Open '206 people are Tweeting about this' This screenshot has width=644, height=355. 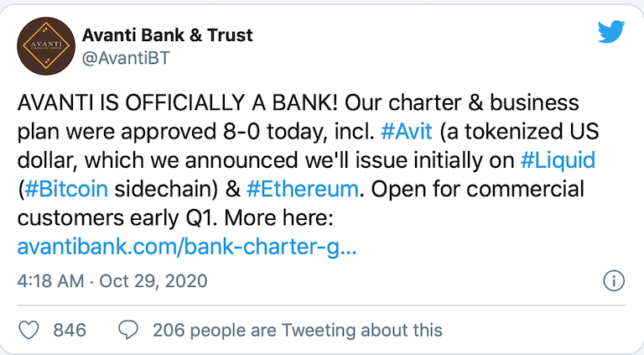pos(298,330)
